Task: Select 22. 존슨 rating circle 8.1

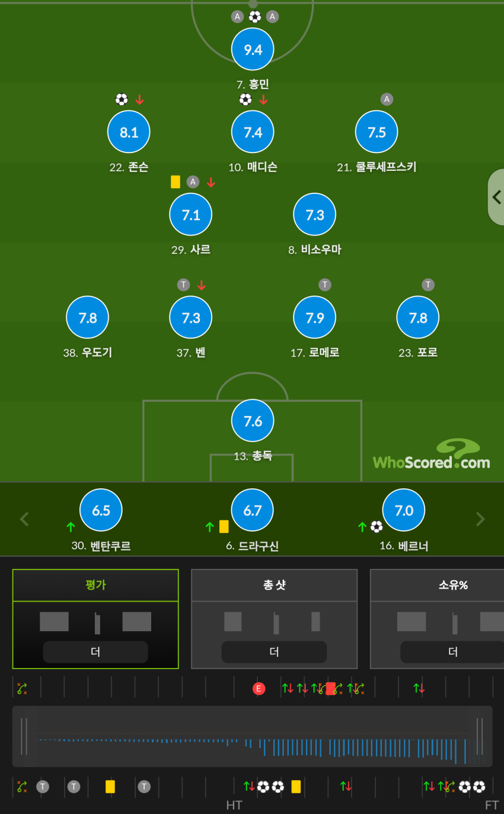Action: [129, 132]
